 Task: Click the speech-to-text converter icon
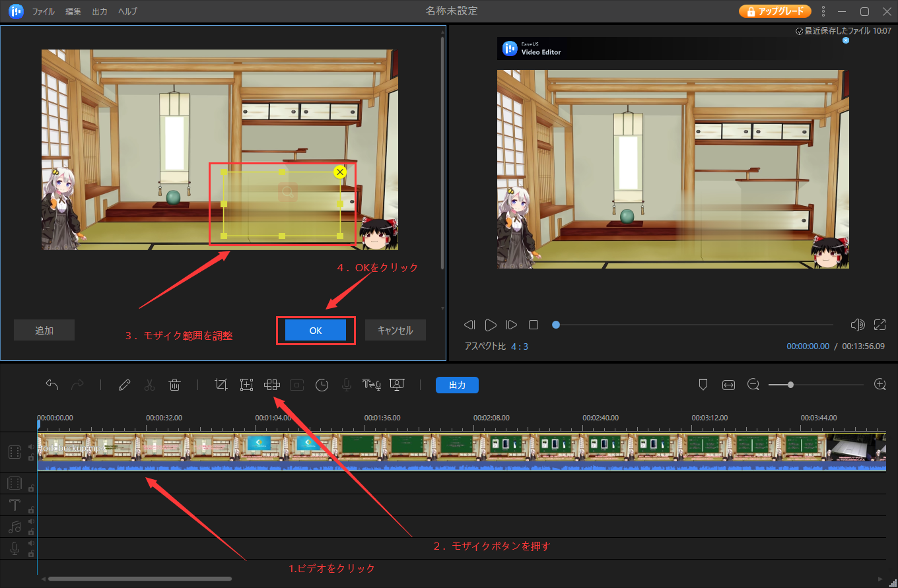pos(372,385)
